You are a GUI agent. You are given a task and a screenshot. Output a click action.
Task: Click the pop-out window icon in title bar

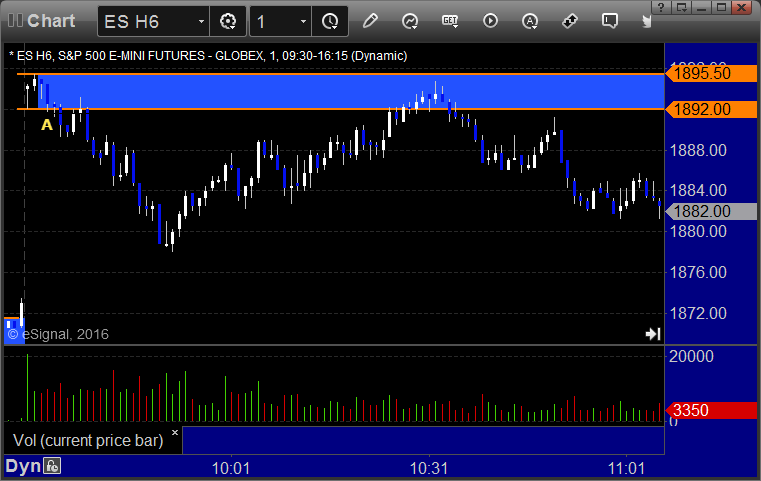(681, 7)
